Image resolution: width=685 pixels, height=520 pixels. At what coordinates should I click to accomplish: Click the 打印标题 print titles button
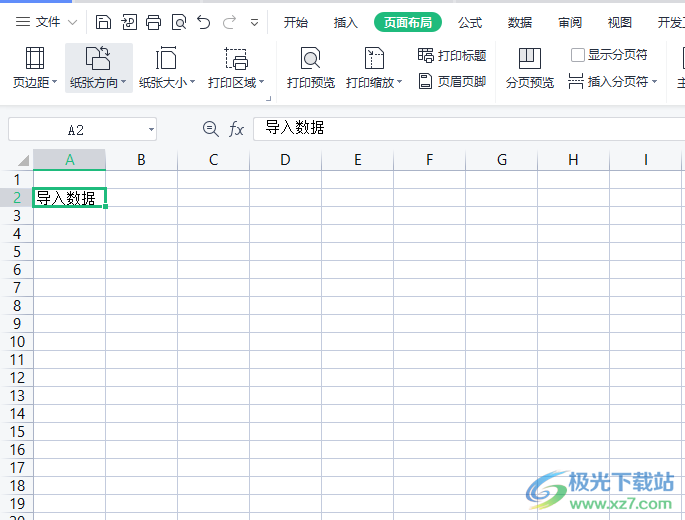tap(452, 55)
